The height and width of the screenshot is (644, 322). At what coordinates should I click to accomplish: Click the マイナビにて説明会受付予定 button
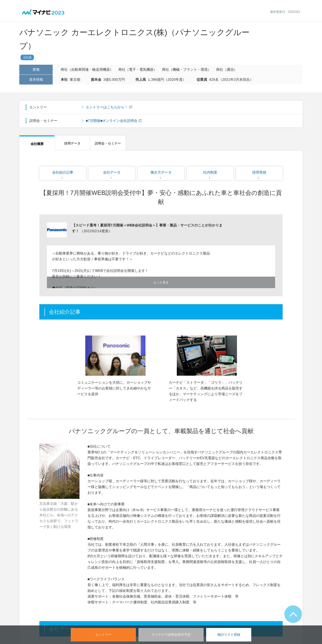coord(171,634)
